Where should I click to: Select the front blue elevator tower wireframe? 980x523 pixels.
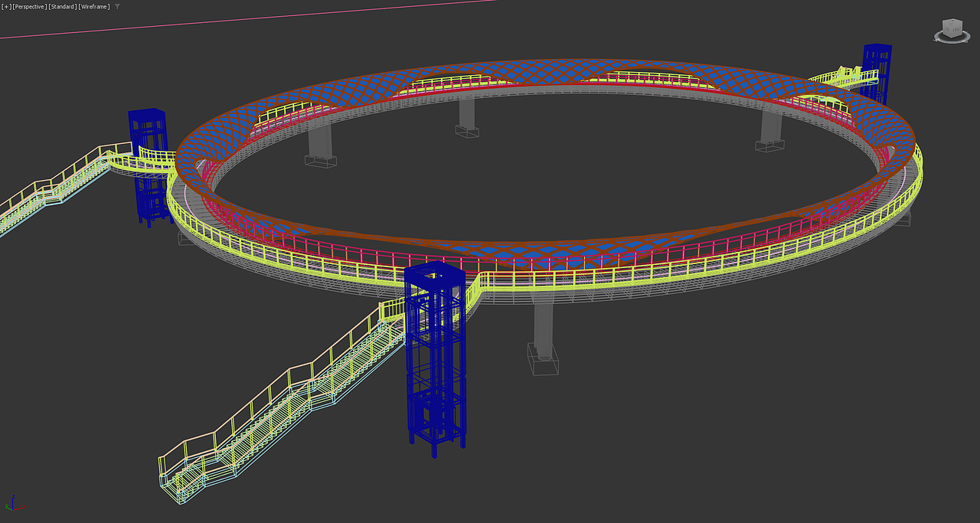point(435,358)
